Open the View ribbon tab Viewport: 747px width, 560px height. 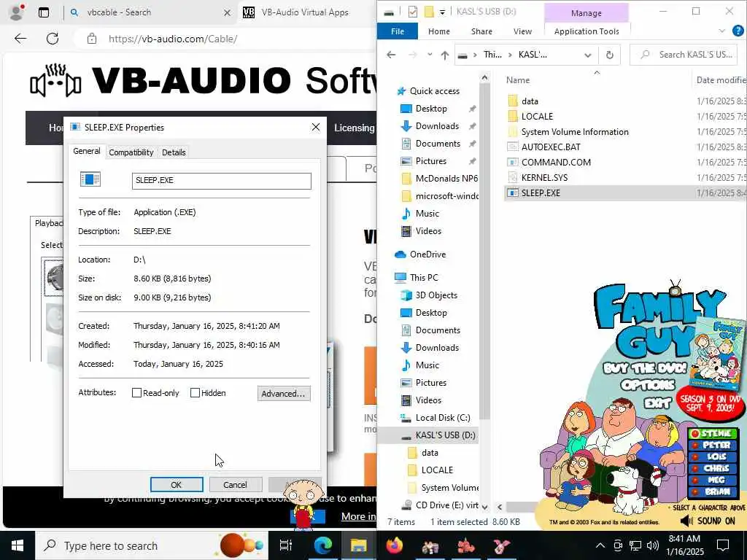coord(522,31)
